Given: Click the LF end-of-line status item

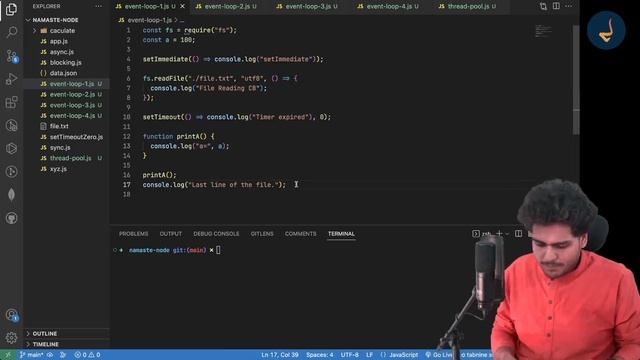Looking at the screenshot, I should (x=369, y=355).
